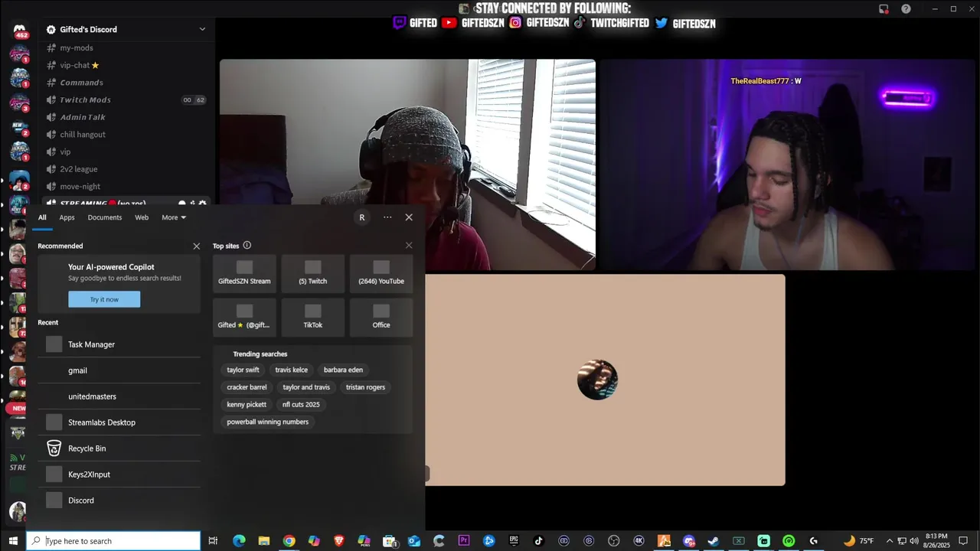Select the All search tab
Image resolution: width=980 pixels, height=551 pixels.
pos(42,217)
